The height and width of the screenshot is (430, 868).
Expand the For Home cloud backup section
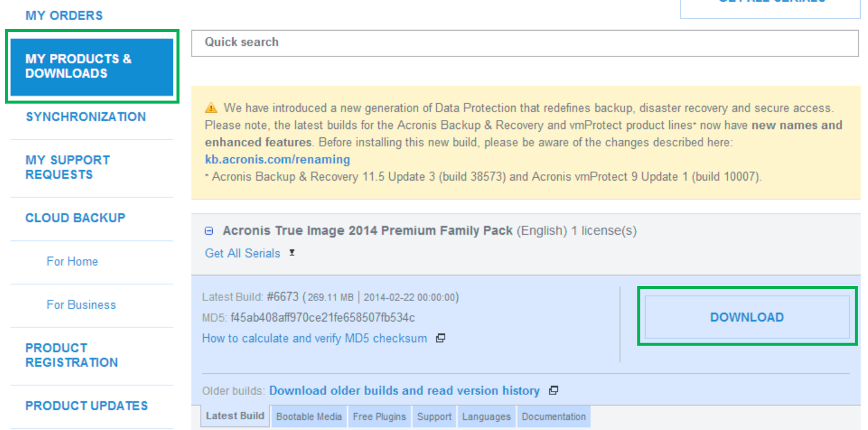point(72,261)
